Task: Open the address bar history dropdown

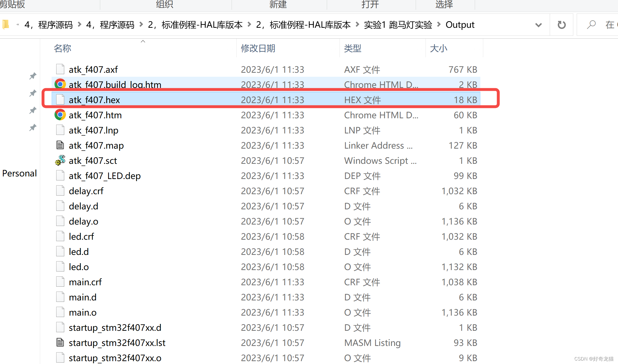Action: (x=539, y=25)
